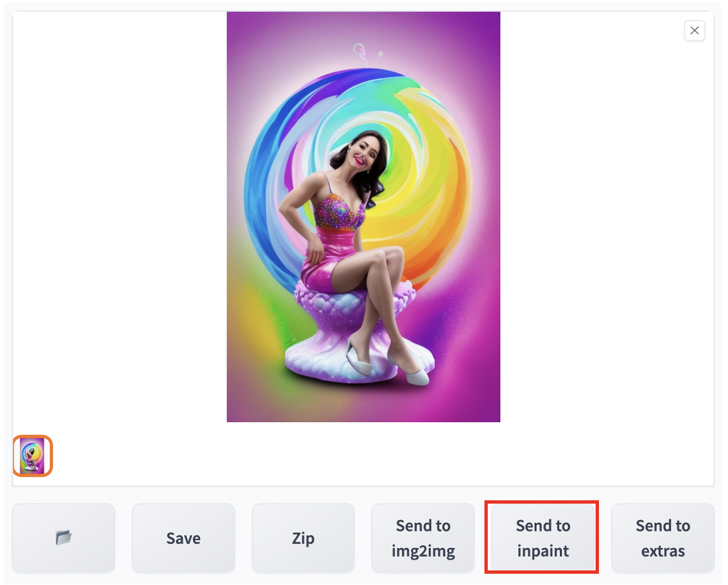
Task: Transfer result to the img2img tab
Action: (x=423, y=537)
